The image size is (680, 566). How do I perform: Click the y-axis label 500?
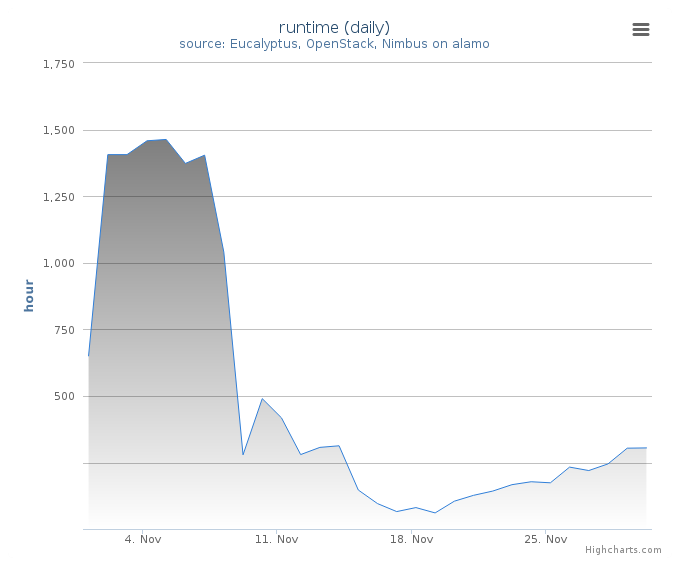pos(64,396)
